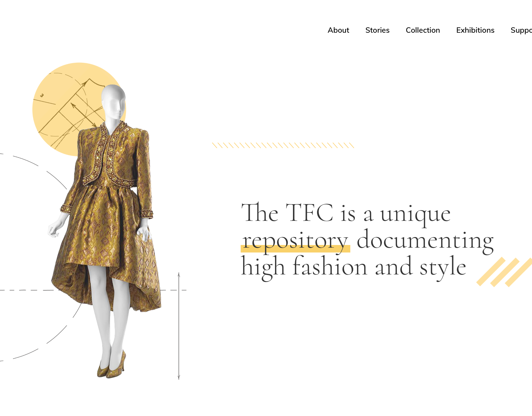The height and width of the screenshot is (416, 532).
Task: Click the number 3 on the pattern sketch
Action: [x=42, y=95]
